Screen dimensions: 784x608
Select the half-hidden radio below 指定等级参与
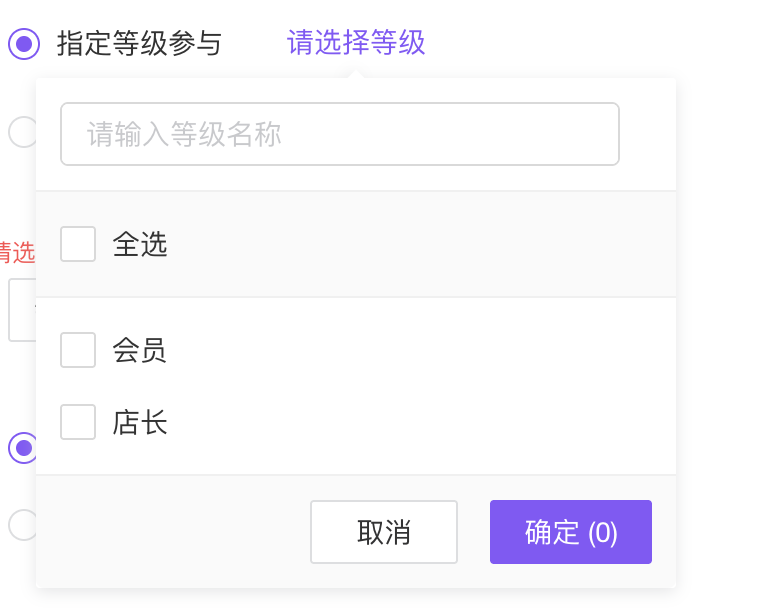[21, 132]
